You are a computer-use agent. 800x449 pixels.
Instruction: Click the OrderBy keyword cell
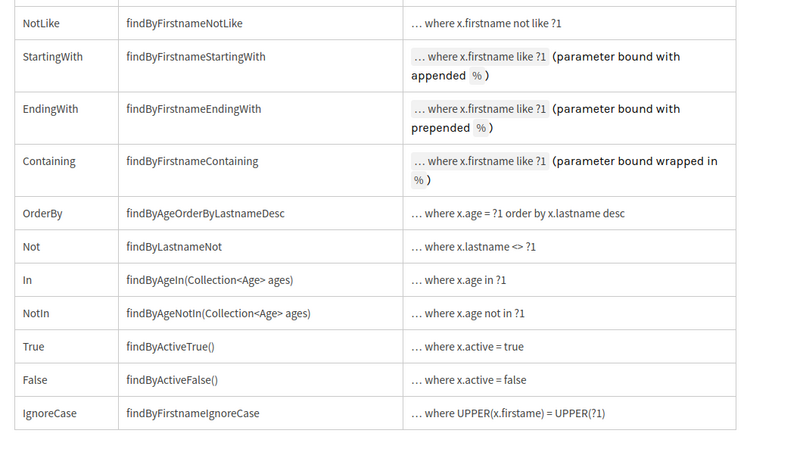pyautogui.click(x=42, y=213)
